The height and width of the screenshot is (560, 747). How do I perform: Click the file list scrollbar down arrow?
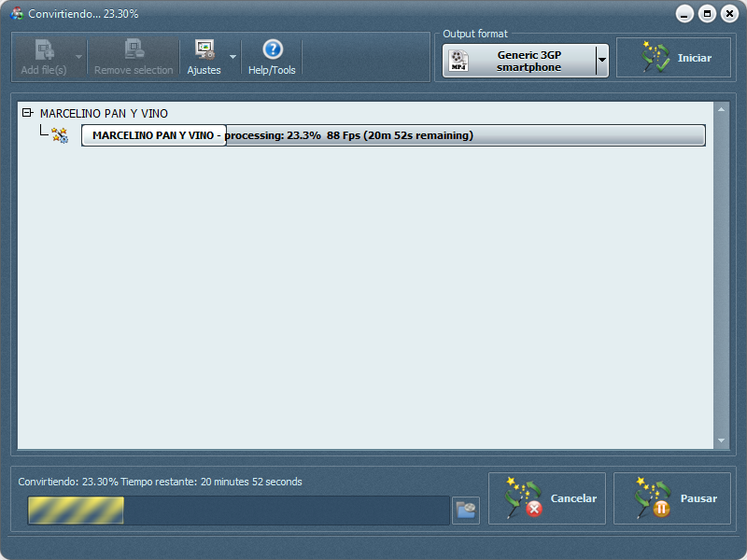point(721,441)
